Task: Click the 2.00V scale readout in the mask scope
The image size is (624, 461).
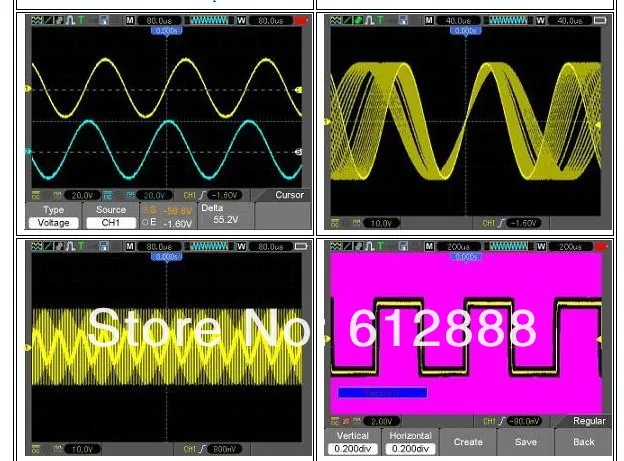Action: click(x=381, y=422)
